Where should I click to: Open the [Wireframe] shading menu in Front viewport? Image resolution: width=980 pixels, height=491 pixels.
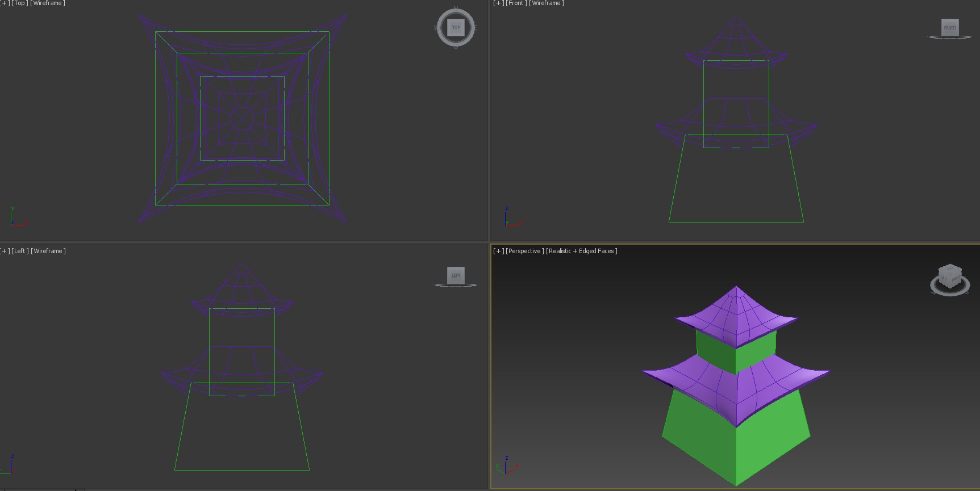click(547, 3)
